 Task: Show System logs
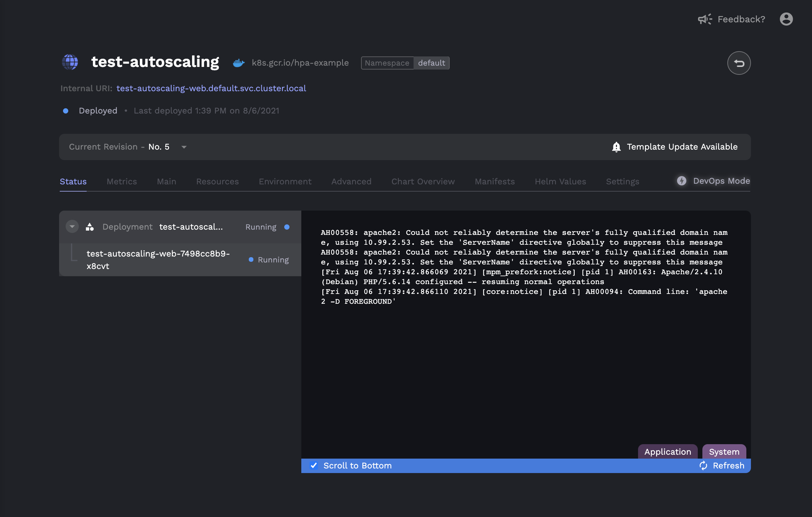click(x=724, y=452)
